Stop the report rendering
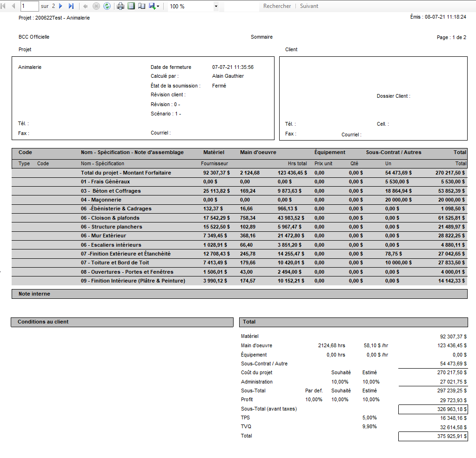This screenshot has height=458, width=476. 96,6
